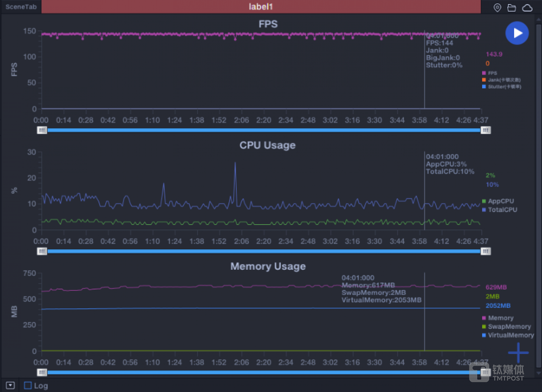Click the label1 header bar
Screen dimensions: 542x392
coord(260,7)
